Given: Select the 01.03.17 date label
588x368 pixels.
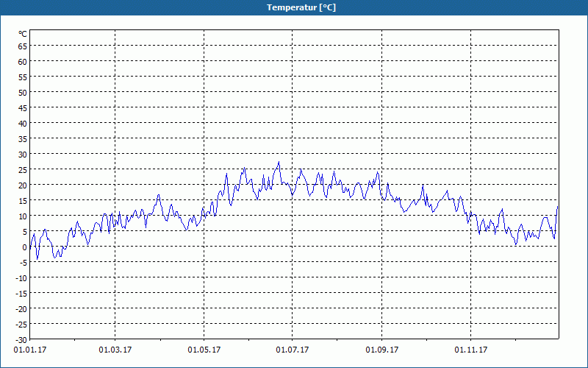Looking at the screenshot, I should point(115,350).
